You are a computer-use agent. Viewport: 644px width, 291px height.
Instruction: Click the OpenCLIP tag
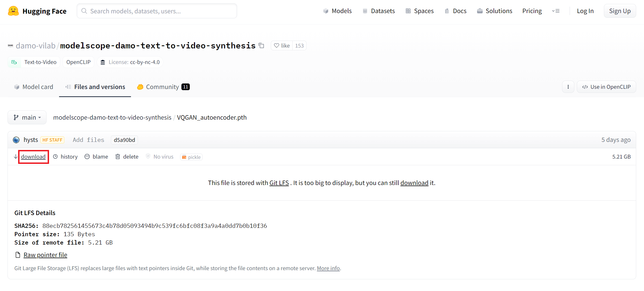(x=78, y=62)
